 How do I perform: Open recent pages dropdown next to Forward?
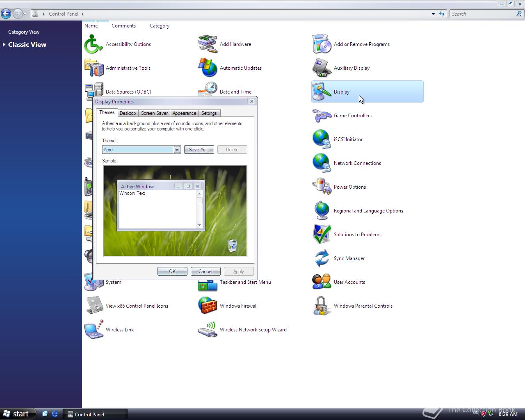pyautogui.click(x=25, y=14)
